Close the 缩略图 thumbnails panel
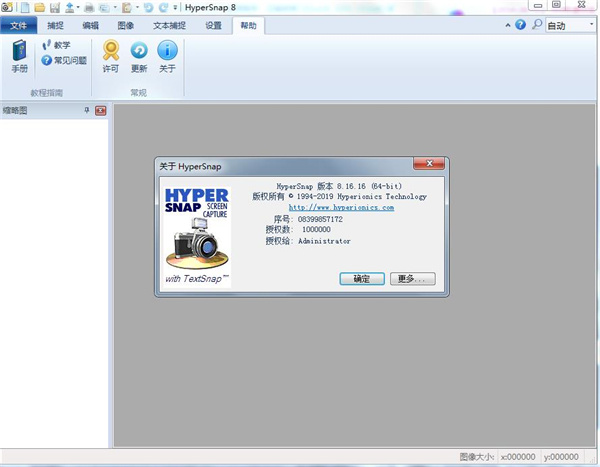The width and height of the screenshot is (600, 467). (x=101, y=111)
